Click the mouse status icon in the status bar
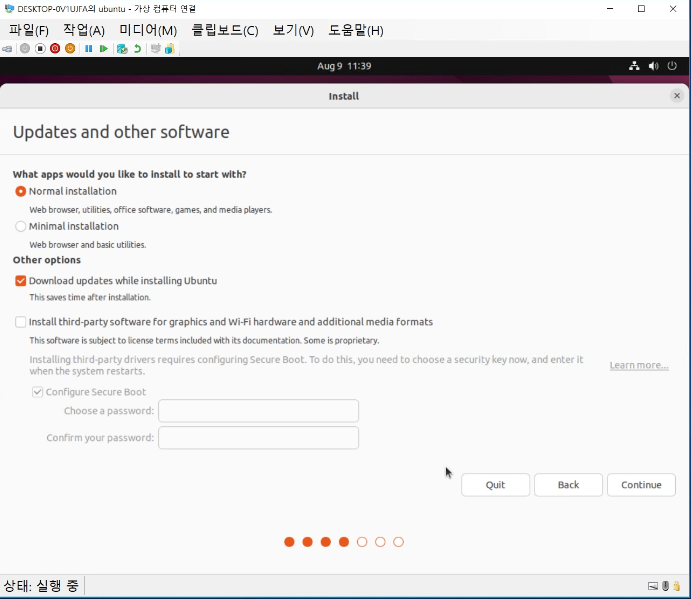This screenshot has height=599, width=691. 665,586
